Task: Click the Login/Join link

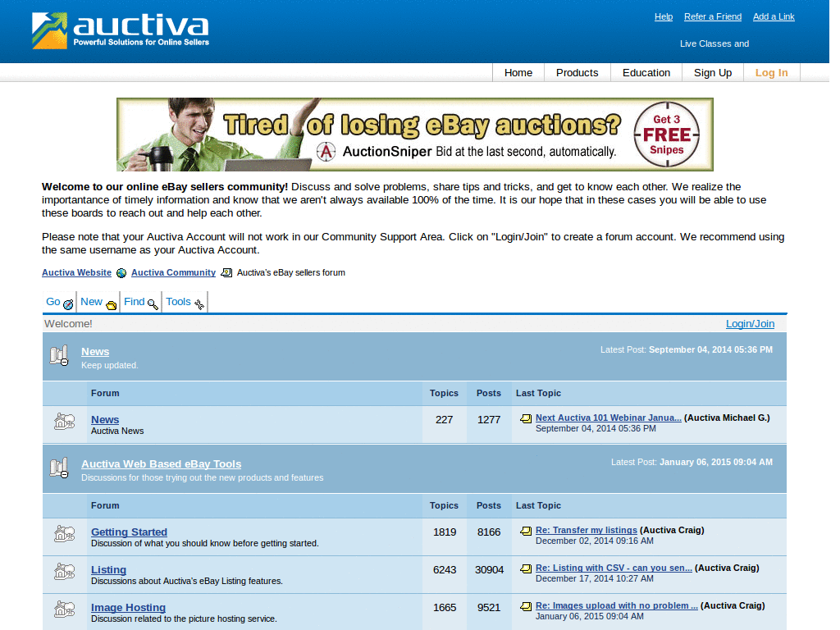Action: coord(750,323)
